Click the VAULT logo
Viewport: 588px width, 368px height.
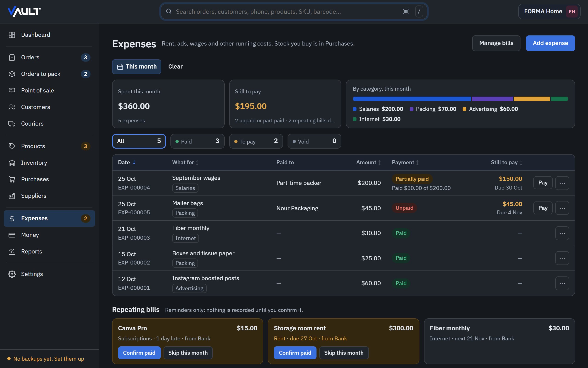(x=24, y=11)
